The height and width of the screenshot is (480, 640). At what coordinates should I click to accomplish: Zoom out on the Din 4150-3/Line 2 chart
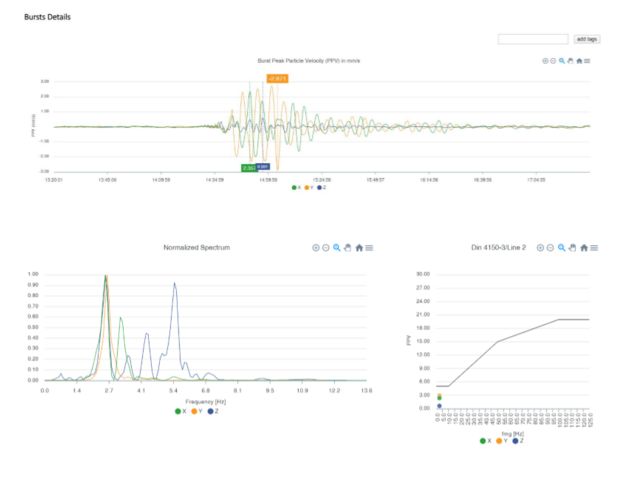(552, 247)
